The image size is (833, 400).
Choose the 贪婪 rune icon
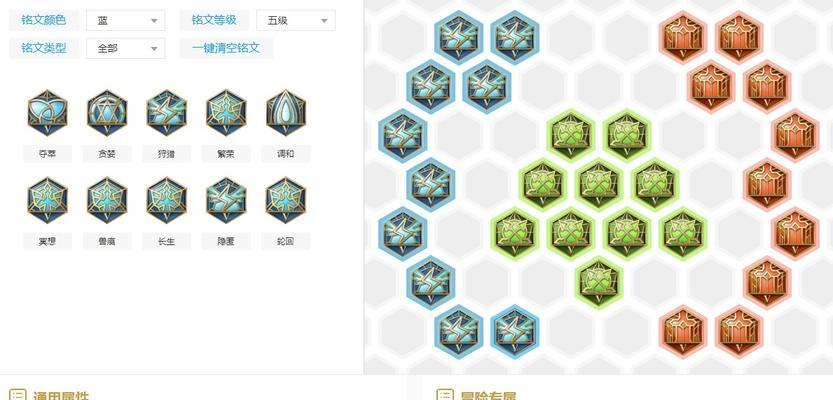click(107, 113)
